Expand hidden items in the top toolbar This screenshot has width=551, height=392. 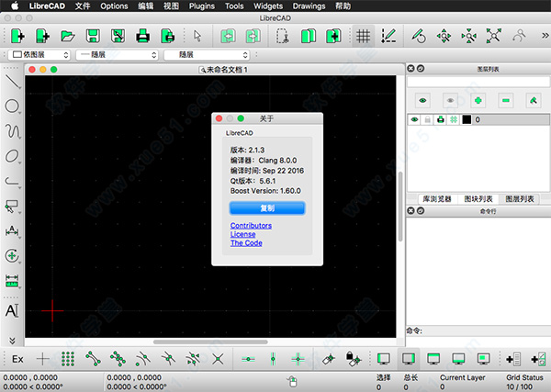point(545,36)
